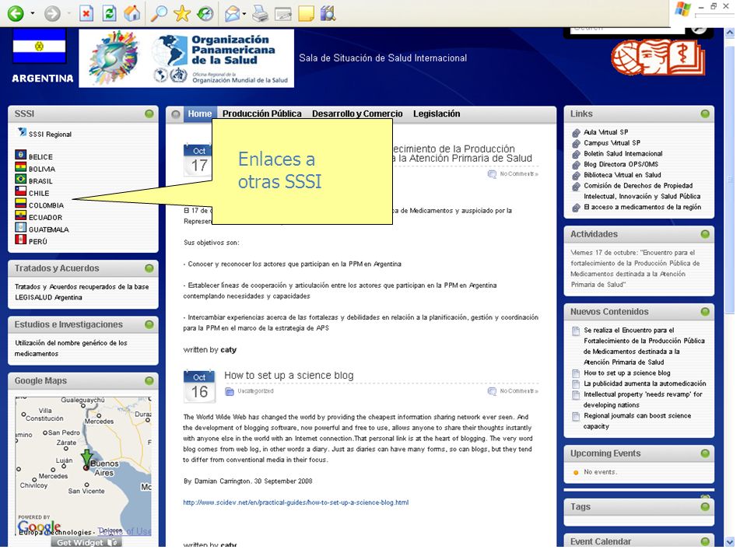The height and width of the screenshot is (560, 747).
Task: Open SSSI Regional link
Action: pyautogui.click(x=50, y=135)
